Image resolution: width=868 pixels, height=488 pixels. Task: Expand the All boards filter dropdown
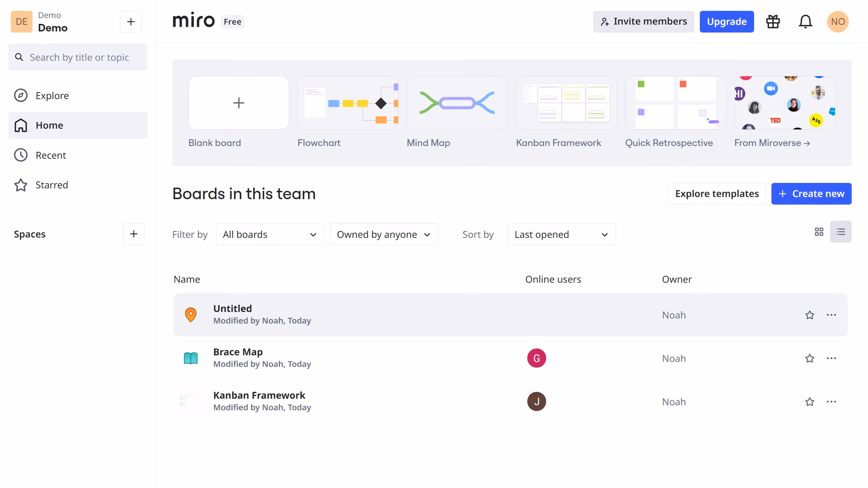270,234
